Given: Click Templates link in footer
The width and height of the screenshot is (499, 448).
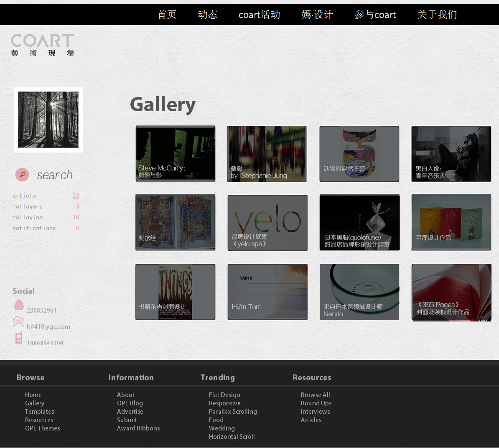Looking at the screenshot, I should pyautogui.click(x=39, y=411).
